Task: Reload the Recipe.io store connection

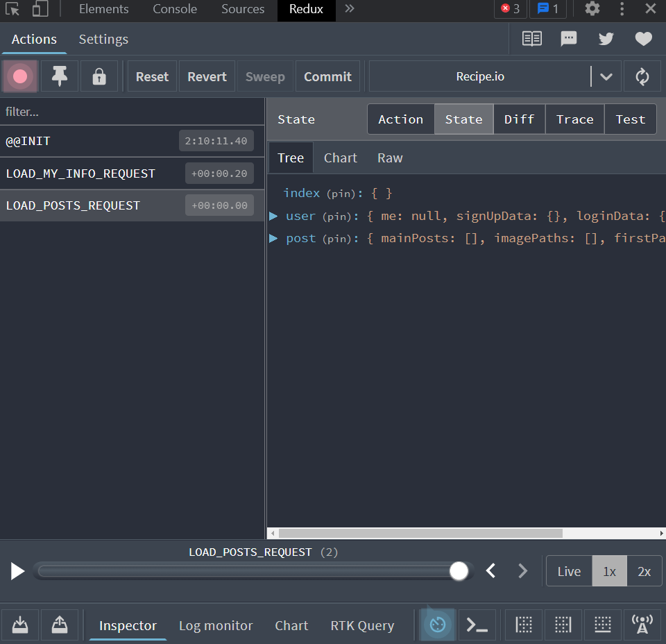Action: 642,76
